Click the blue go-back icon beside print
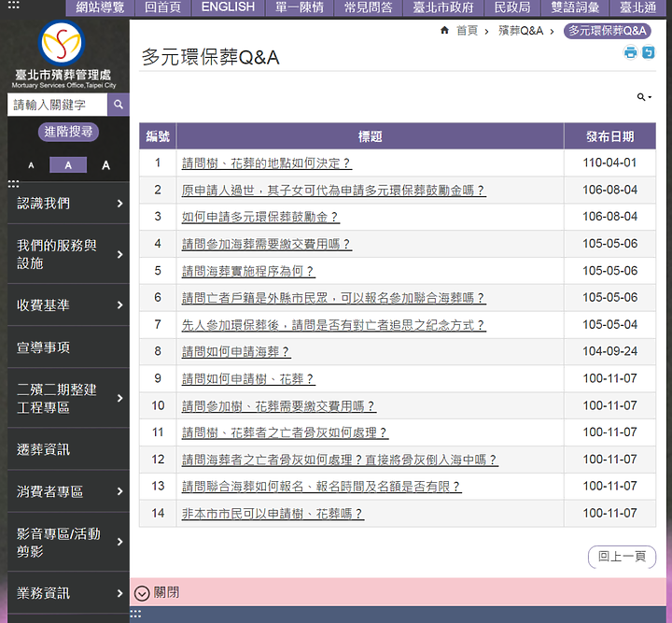 point(649,52)
